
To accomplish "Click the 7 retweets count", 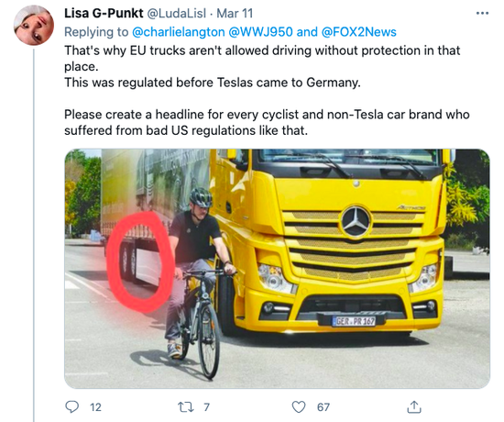I will click(x=207, y=407).
